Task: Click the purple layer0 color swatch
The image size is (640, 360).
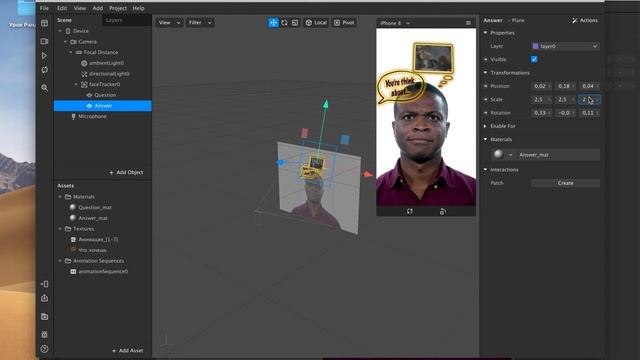Action: [536, 46]
